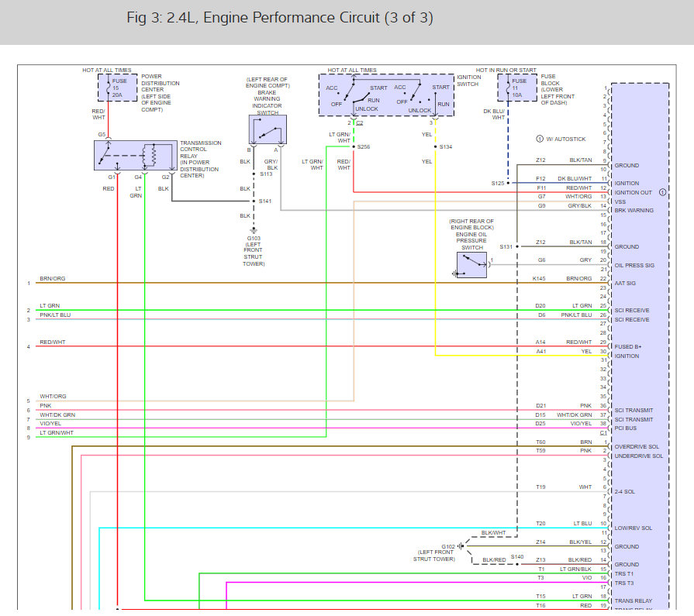Click the S131 splice point
694x616 pixels.
tap(517, 246)
